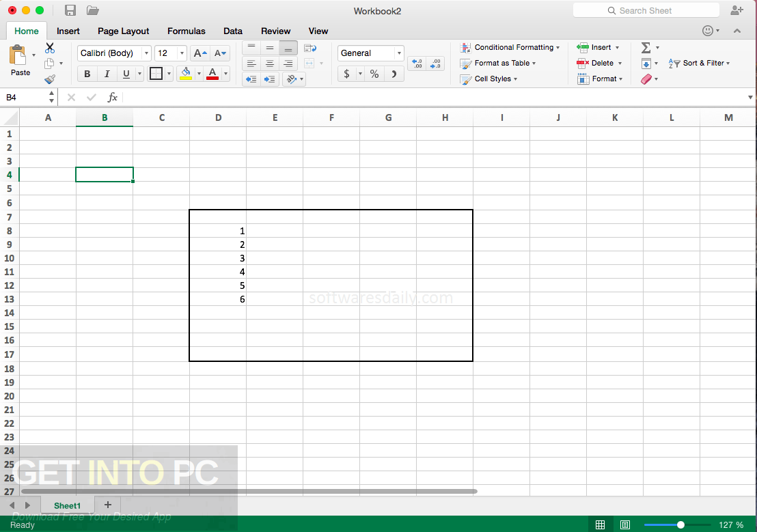Apply currency dollar format

(x=346, y=73)
